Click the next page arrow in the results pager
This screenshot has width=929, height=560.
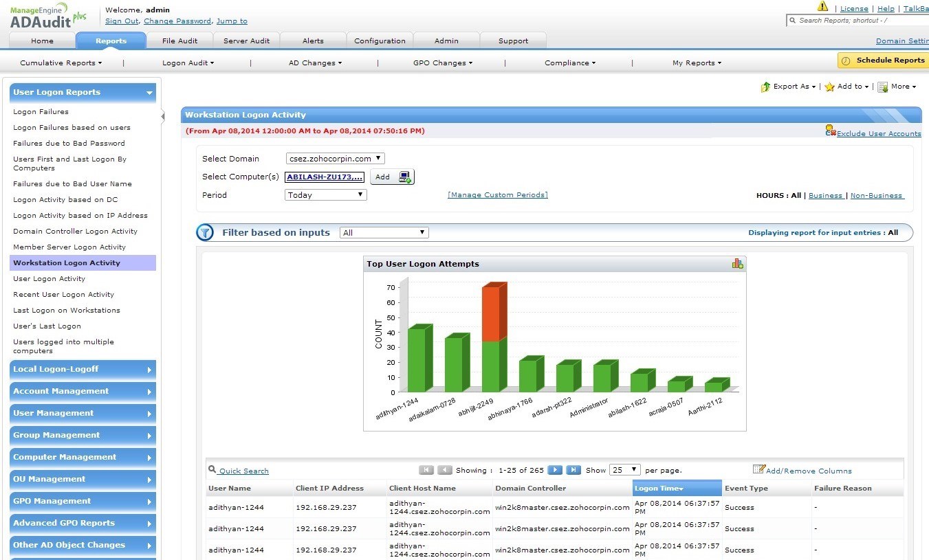pyautogui.click(x=554, y=470)
